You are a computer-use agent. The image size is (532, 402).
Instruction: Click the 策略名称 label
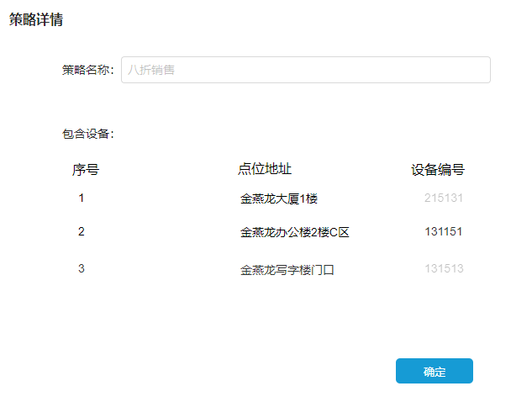click(88, 70)
